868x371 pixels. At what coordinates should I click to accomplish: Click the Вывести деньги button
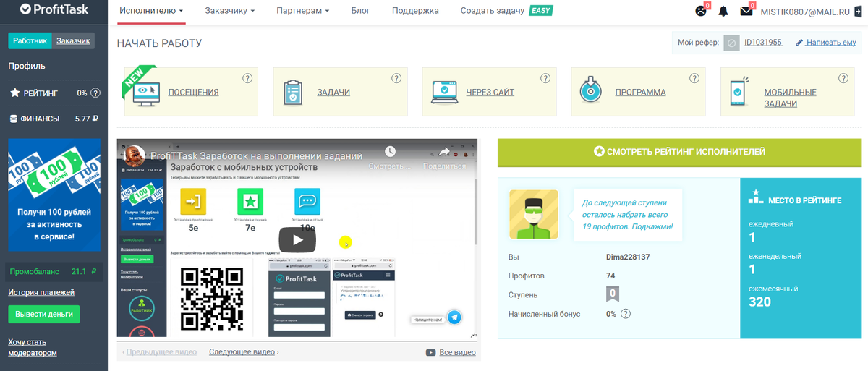[x=44, y=315]
